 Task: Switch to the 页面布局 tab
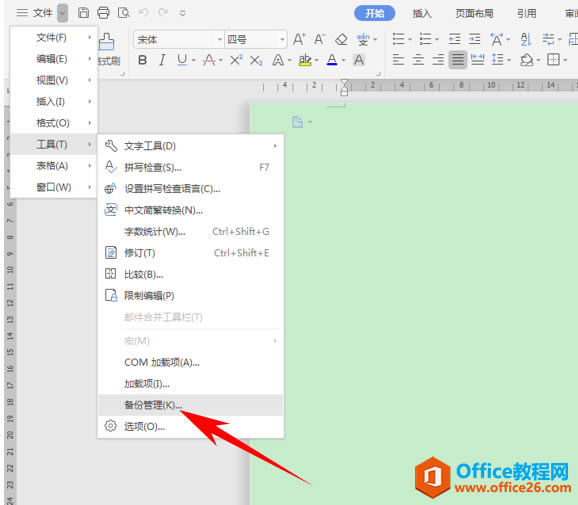pos(474,14)
